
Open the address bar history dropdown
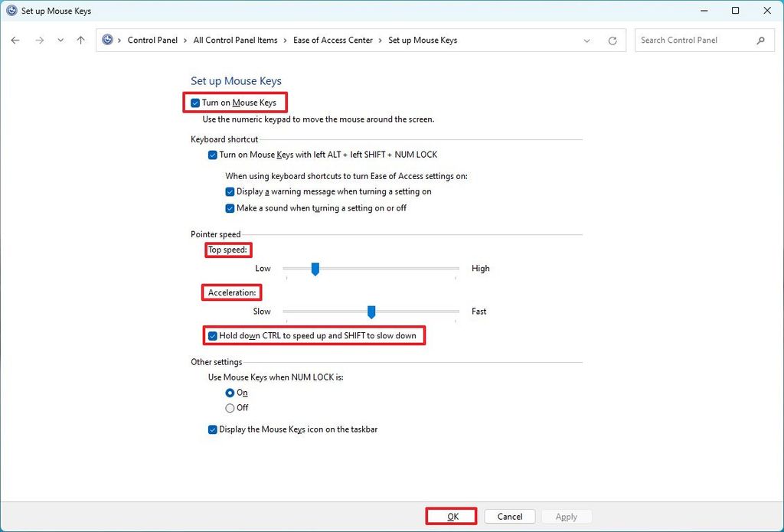click(586, 40)
